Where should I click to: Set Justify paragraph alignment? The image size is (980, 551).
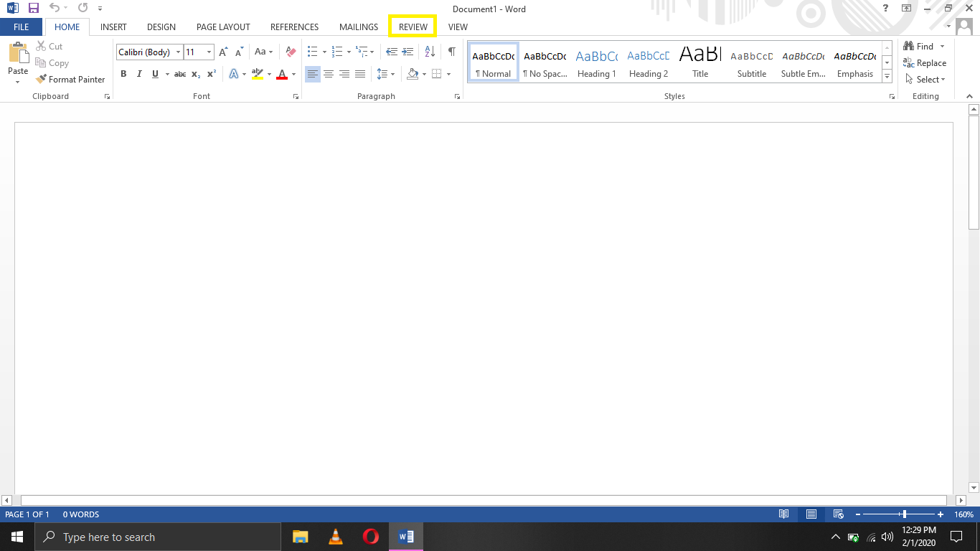[360, 74]
